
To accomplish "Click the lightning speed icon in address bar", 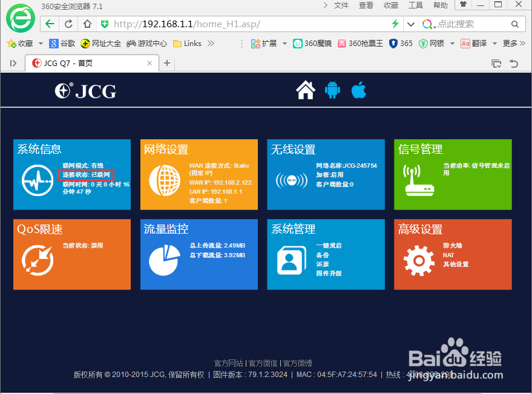I will [x=395, y=24].
